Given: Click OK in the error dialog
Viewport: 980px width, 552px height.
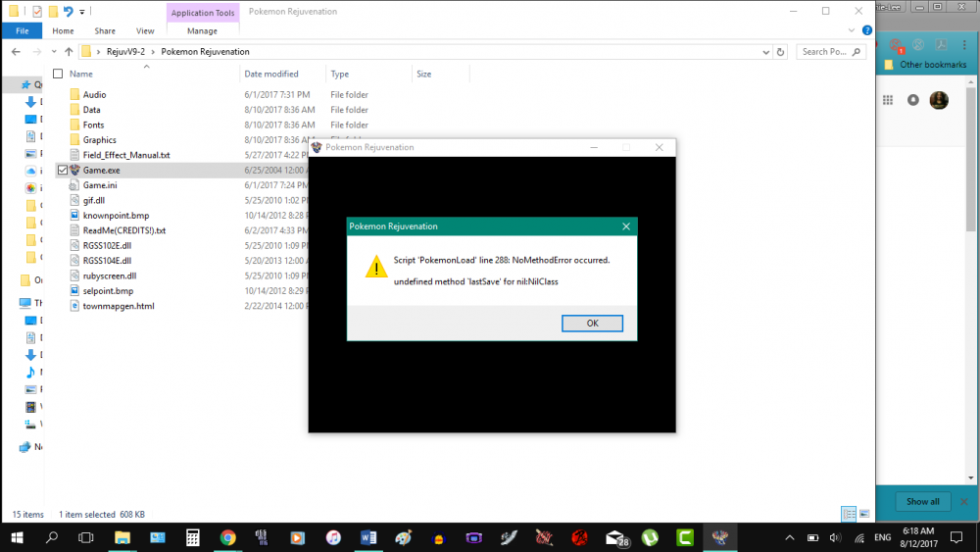Looking at the screenshot, I should pyautogui.click(x=592, y=324).
